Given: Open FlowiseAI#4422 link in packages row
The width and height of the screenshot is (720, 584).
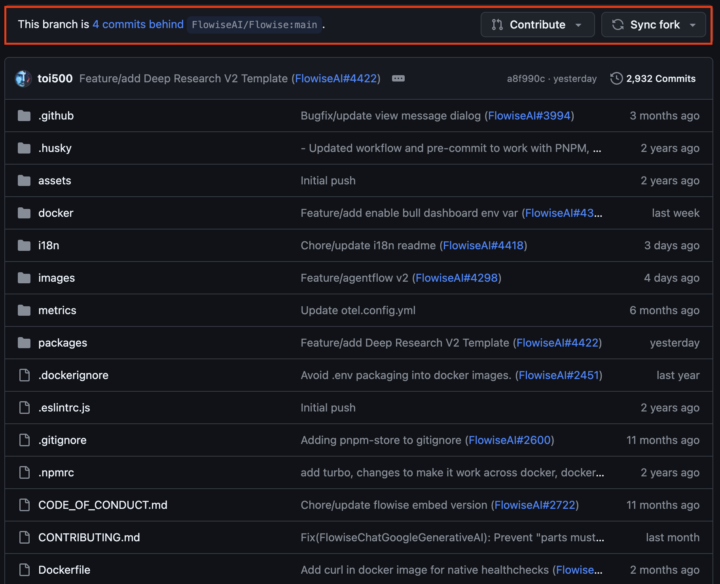Looking at the screenshot, I should coord(557,343).
